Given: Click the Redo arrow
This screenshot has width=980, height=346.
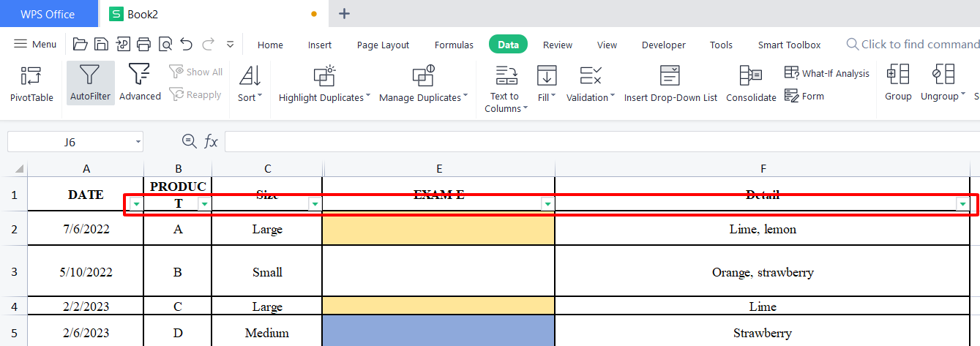Looking at the screenshot, I should 209,45.
